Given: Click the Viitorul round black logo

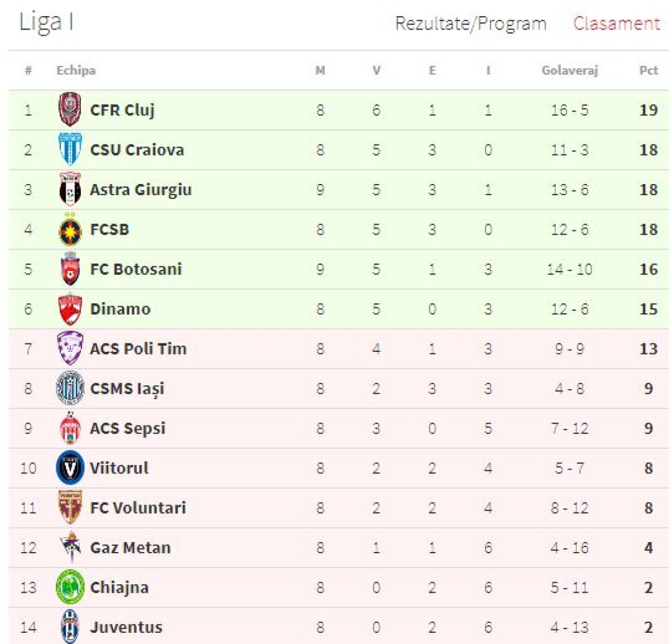Looking at the screenshot, I should point(70,467).
